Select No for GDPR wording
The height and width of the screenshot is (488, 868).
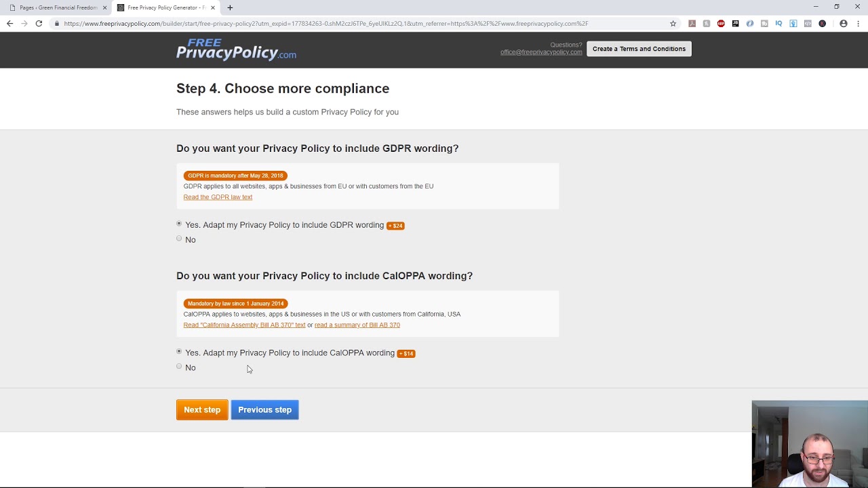coord(179,239)
